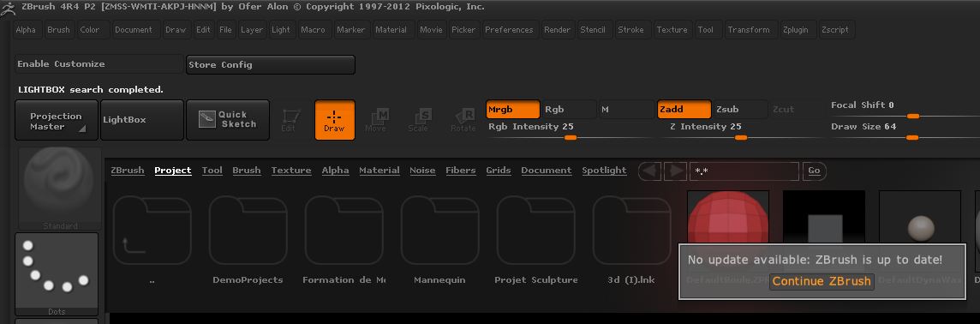Select the gray cube project thumbnail
The width and height of the screenshot is (980, 324).
[x=824, y=217]
